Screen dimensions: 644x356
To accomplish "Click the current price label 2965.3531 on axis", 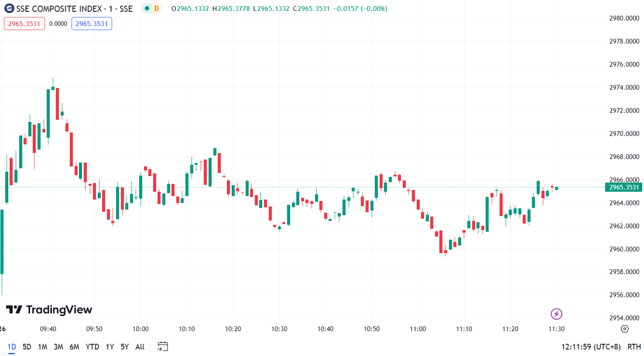I will click(x=623, y=187).
